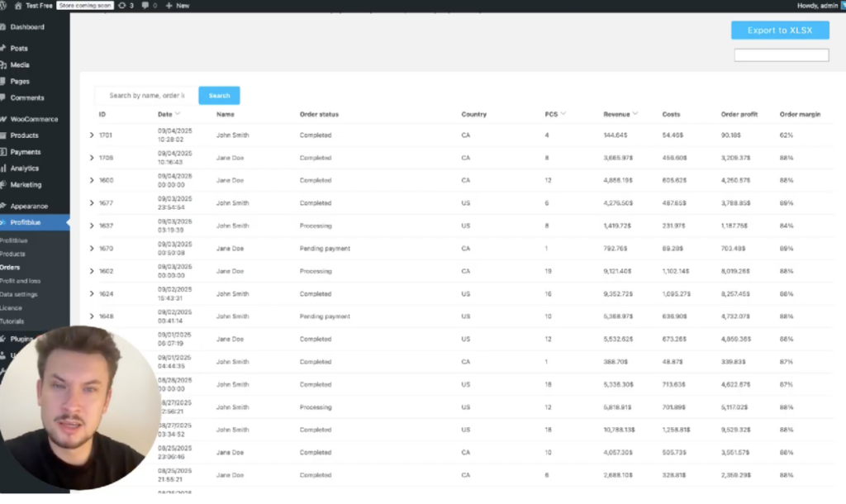Click the WordPress logo in the admin bar
The image size is (846, 504).
pyautogui.click(x=4, y=5)
